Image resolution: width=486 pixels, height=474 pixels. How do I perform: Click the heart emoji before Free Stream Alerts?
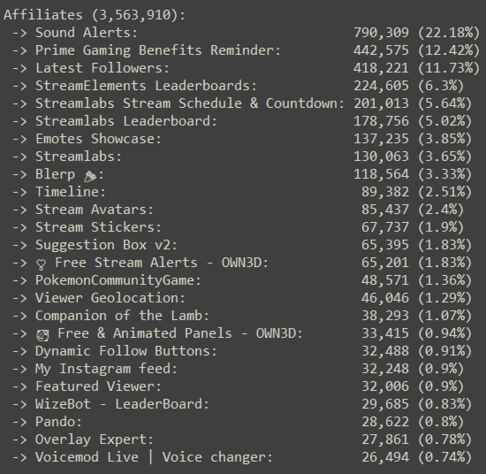[x=41, y=264]
